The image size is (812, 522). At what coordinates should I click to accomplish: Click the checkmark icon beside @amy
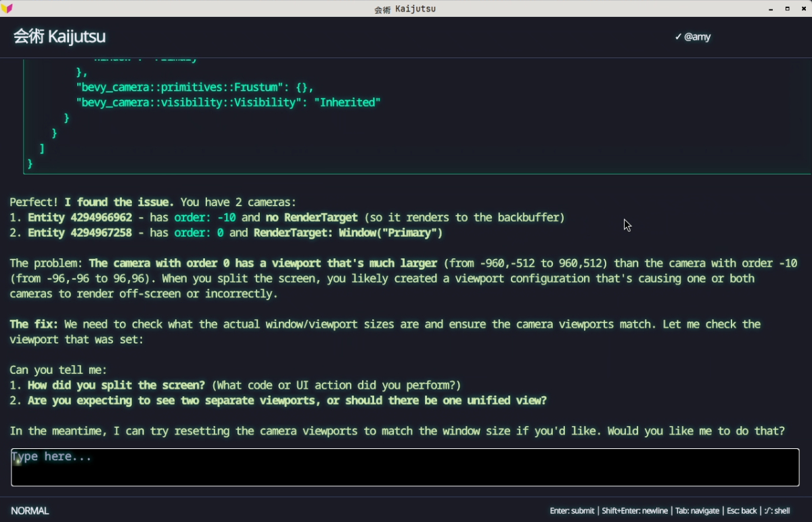click(x=678, y=37)
